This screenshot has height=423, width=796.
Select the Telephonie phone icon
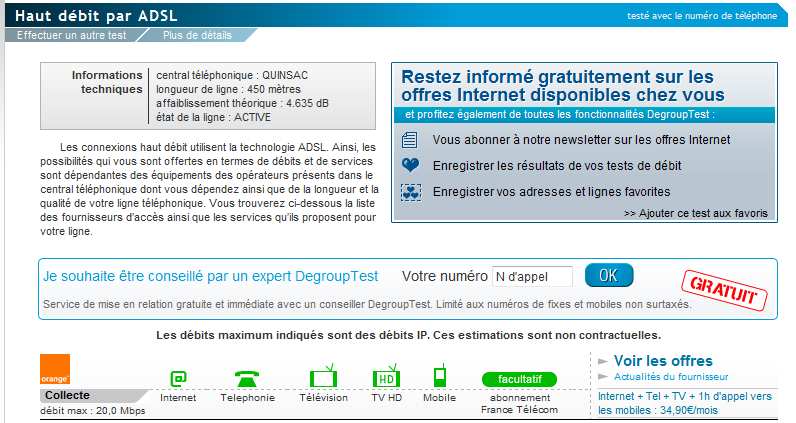coord(247,379)
